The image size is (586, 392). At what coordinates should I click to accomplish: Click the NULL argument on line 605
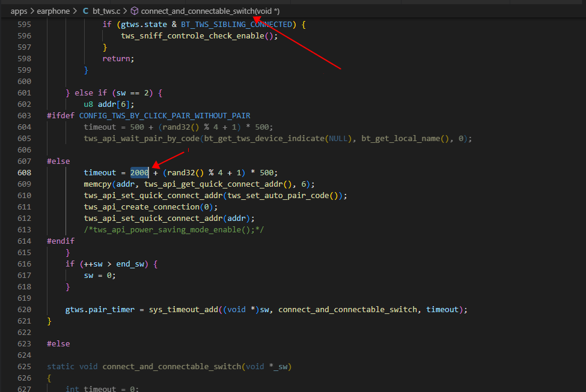[338, 139]
